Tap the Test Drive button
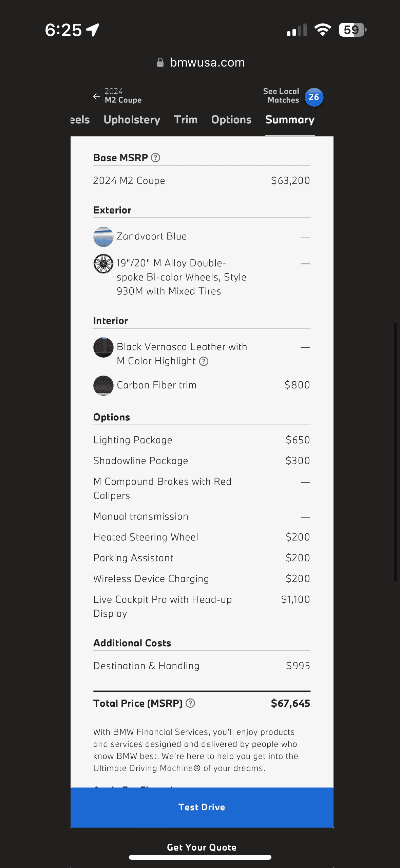Image resolution: width=400 pixels, height=868 pixels. [x=202, y=807]
